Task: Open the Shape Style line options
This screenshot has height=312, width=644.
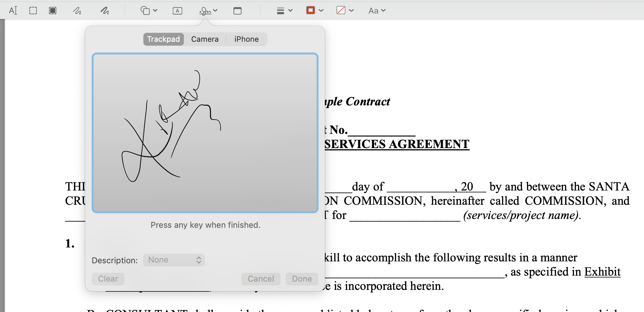Action: 280,11
